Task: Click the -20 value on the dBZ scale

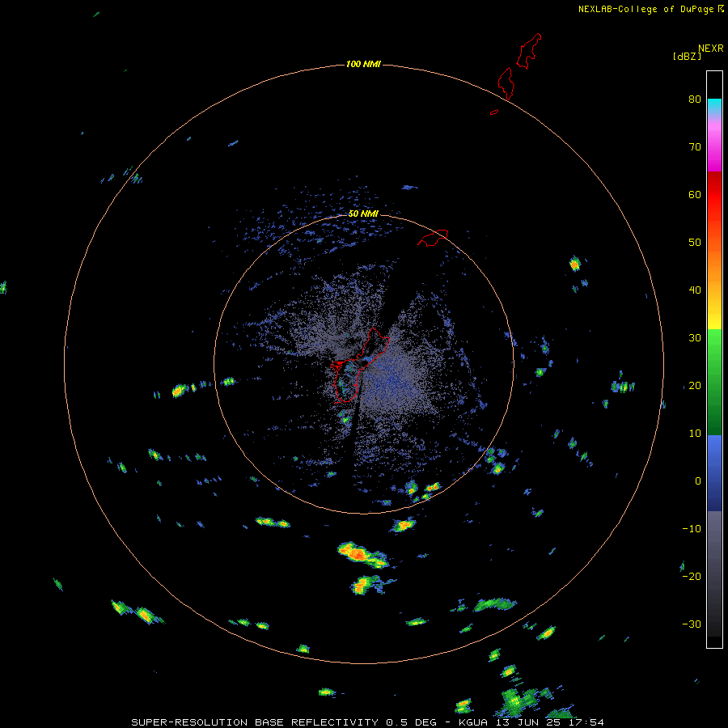Action: (692, 576)
